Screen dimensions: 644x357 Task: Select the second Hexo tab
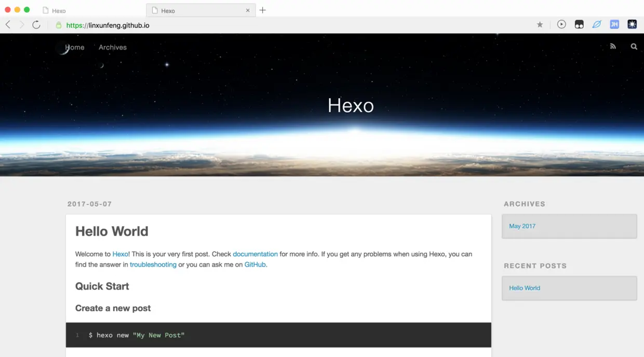pos(201,10)
